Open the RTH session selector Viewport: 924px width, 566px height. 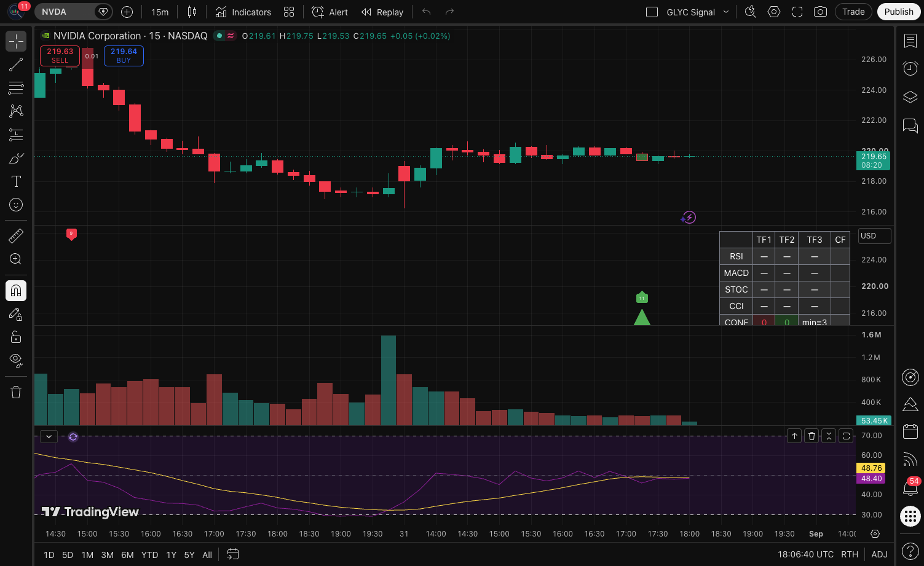[x=850, y=554]
